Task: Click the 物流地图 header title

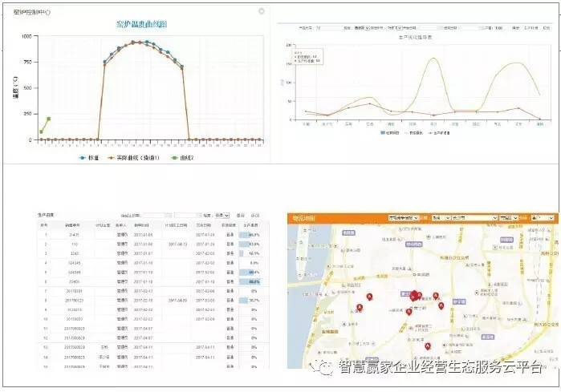Action: (303, 218)
